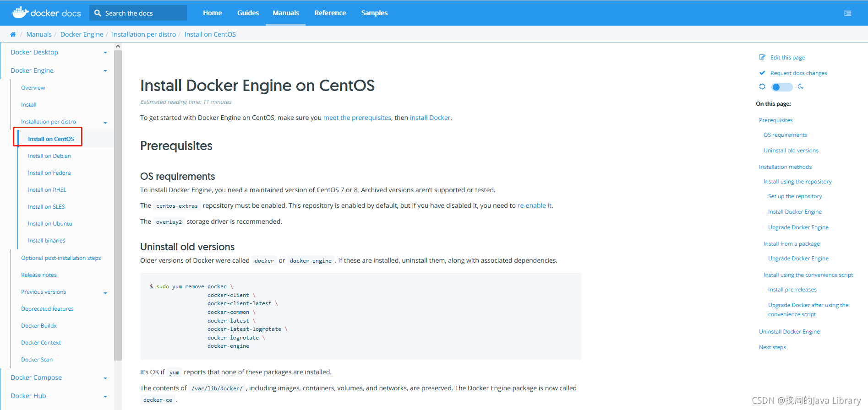Switch to the Reference tab
The image size is (868, 410).
click(x=330, y=13)
